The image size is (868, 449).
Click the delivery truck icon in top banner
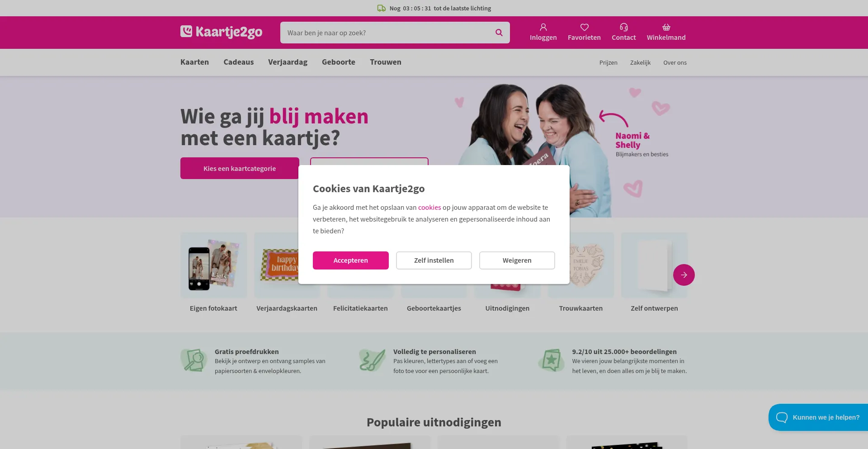click(x=382, y=8)
